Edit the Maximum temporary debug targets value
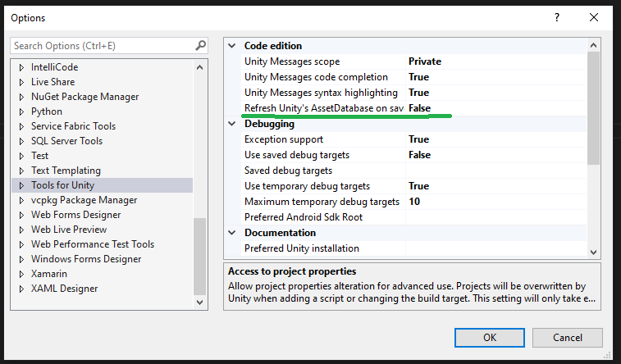 click(x=414, y=202)
